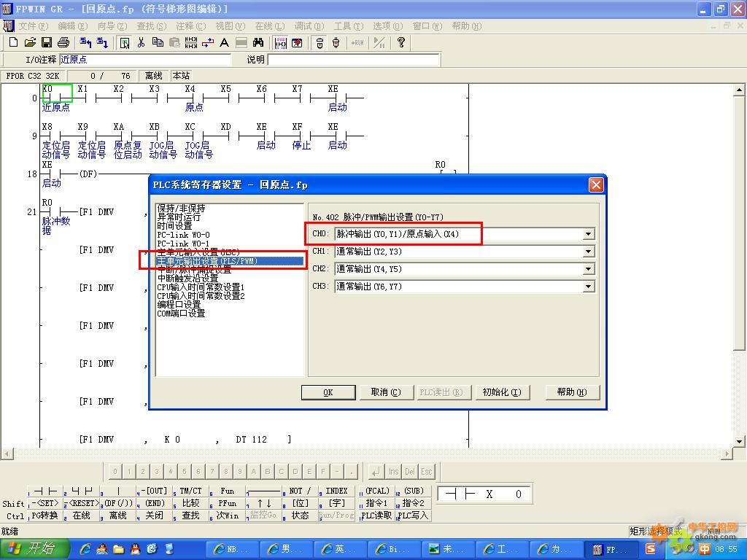Expand the CH3 output setting dropdown
Screen dimensions: 747x560
(589, 287)
